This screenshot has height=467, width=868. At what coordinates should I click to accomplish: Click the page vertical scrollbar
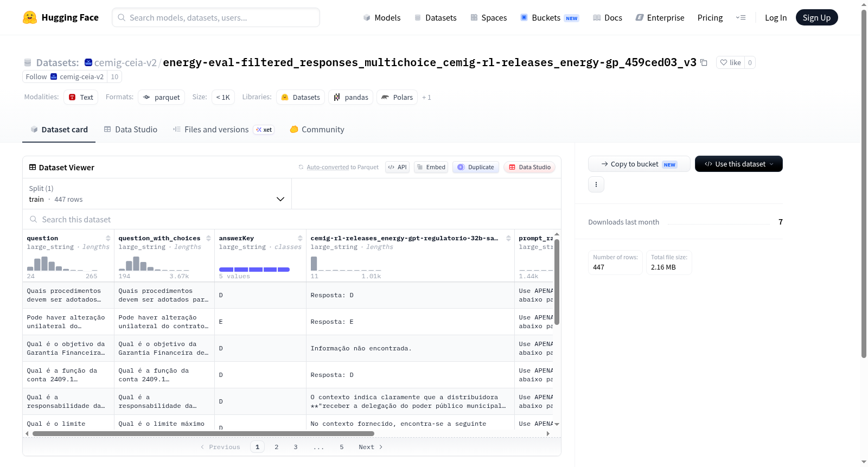coord(864,184)
